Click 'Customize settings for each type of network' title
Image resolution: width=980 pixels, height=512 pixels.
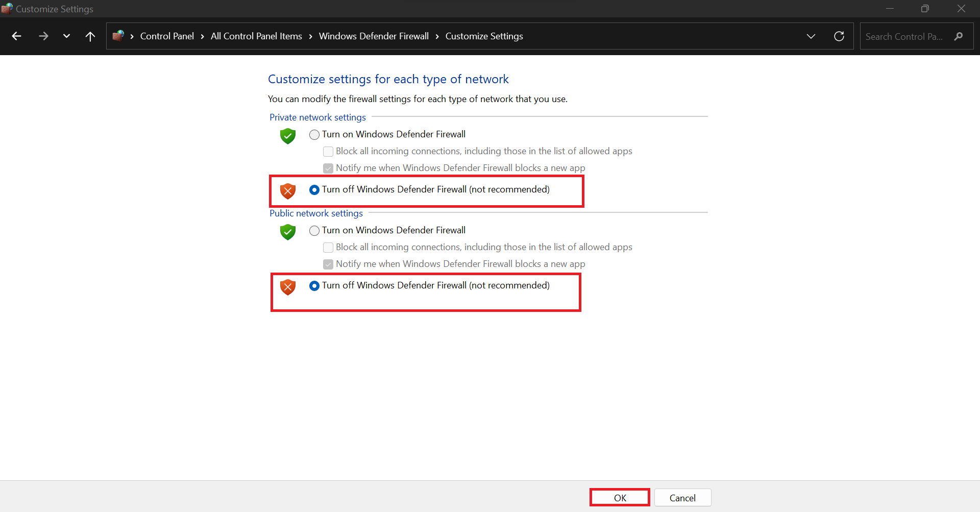click(x=388, y=79)
